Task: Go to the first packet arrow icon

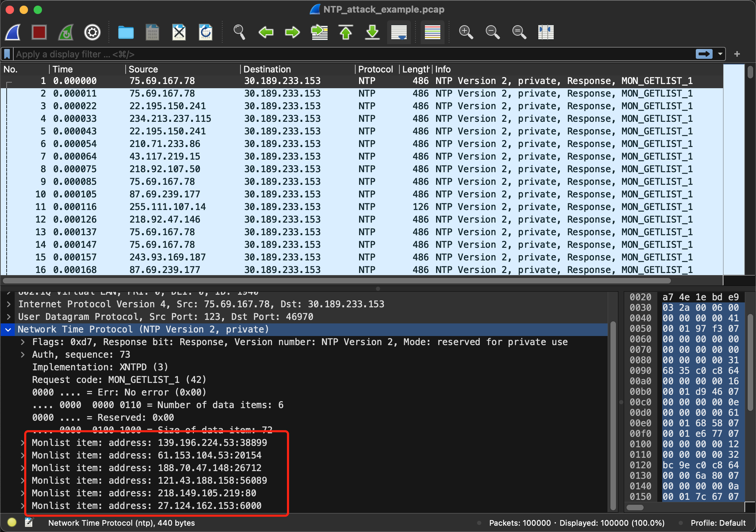Action: coord(346,32)
